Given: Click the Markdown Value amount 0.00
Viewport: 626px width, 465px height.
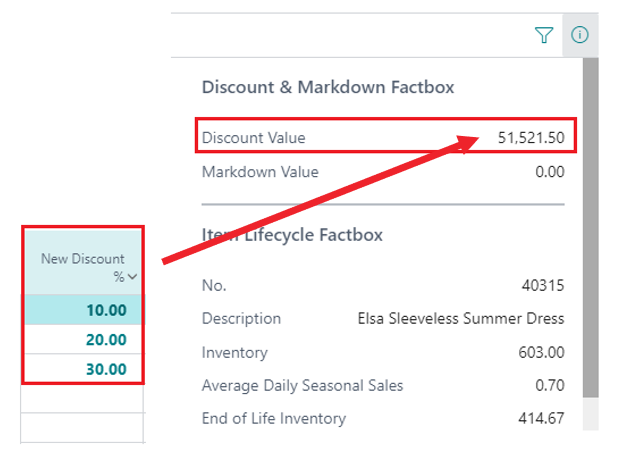Looking at the screenshot, I should click(549, 172).
